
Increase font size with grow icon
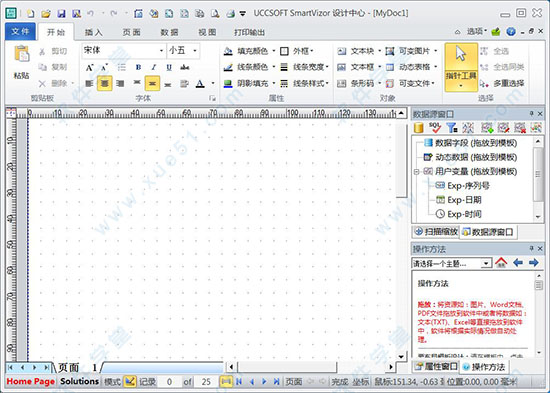point(89,67)
